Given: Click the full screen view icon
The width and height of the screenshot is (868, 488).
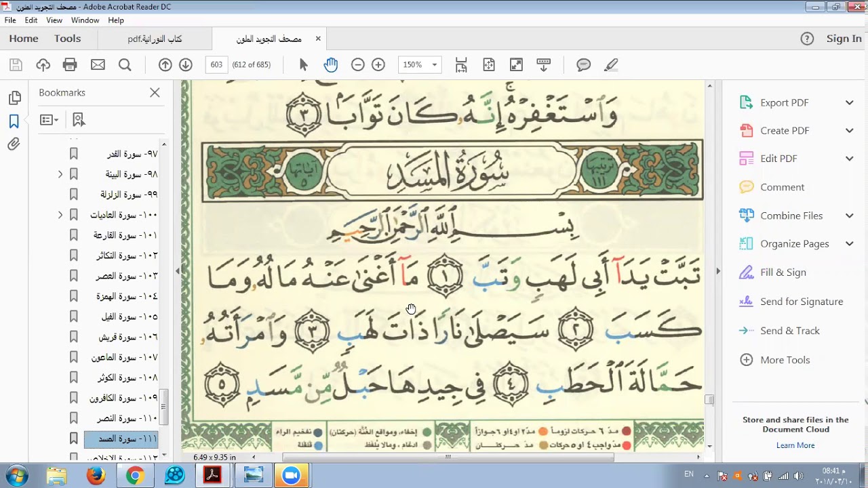Looking at the screenshot, I should pos(516,65).
